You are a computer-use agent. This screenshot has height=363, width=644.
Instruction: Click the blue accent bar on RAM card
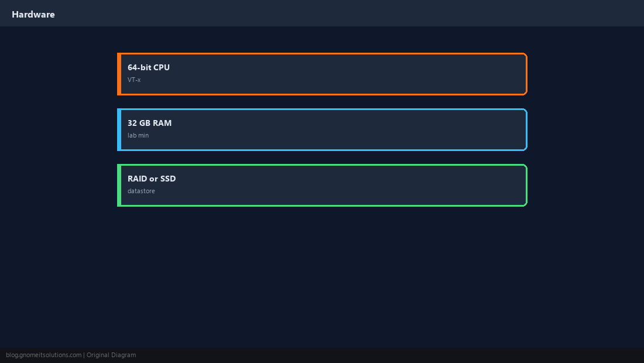point(119,130)
